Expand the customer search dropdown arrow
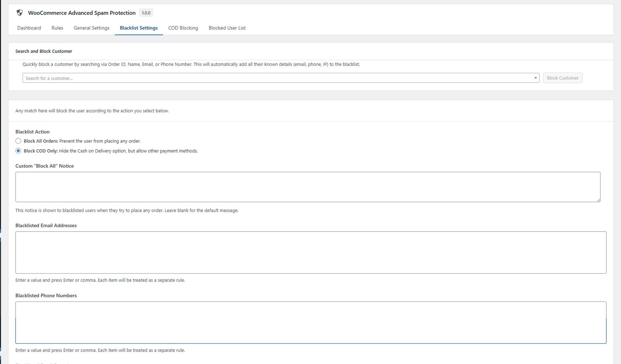 536,78
